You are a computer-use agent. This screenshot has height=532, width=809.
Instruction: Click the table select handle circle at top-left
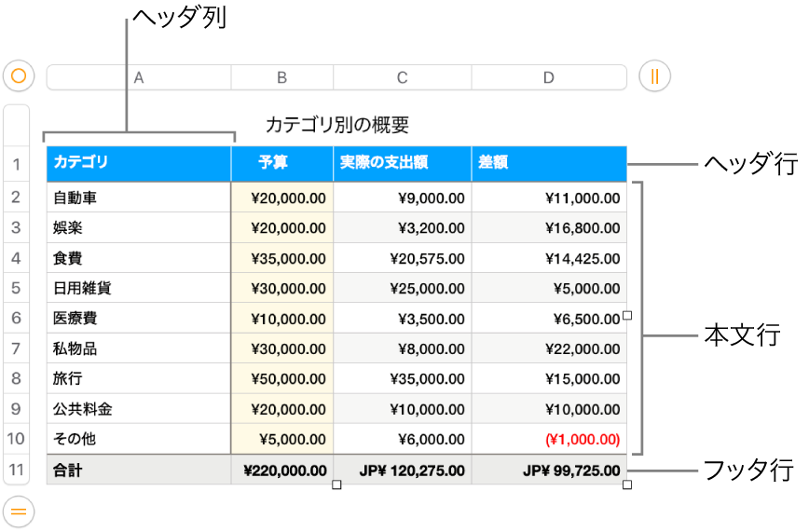point(19,76)
